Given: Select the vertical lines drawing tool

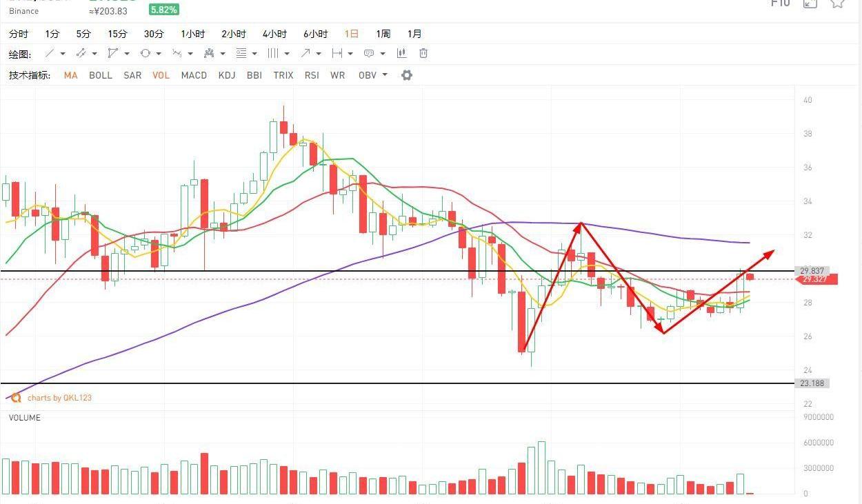Looking at the screenshot, I should [273, 53].
